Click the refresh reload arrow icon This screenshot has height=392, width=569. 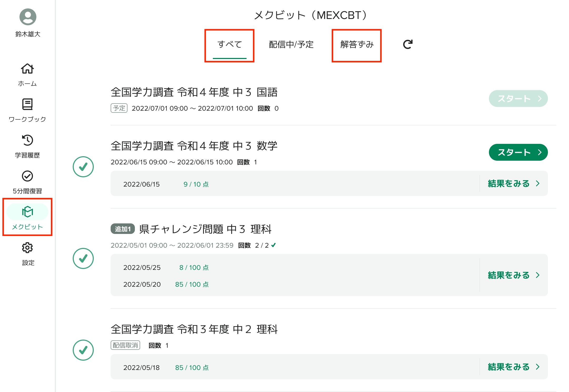point(408,44)
